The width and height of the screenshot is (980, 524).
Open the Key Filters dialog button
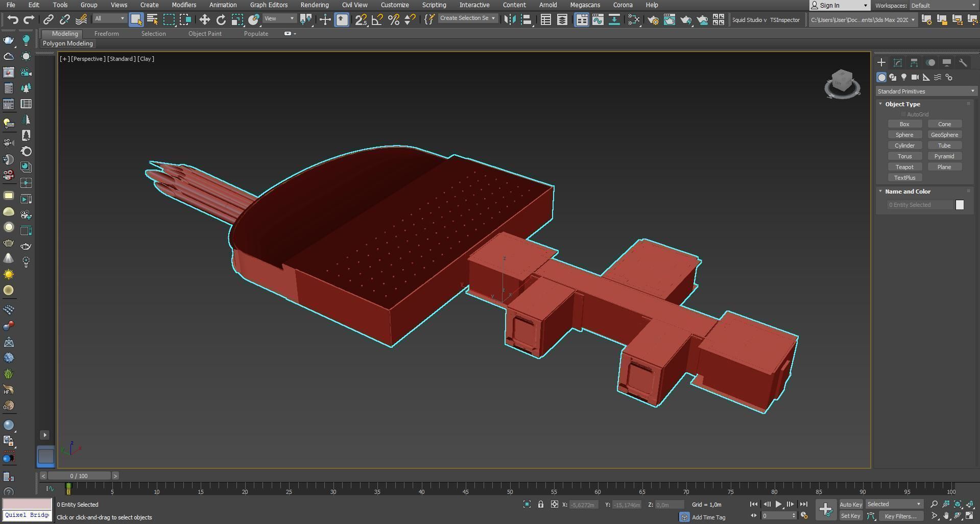(900, 516)
